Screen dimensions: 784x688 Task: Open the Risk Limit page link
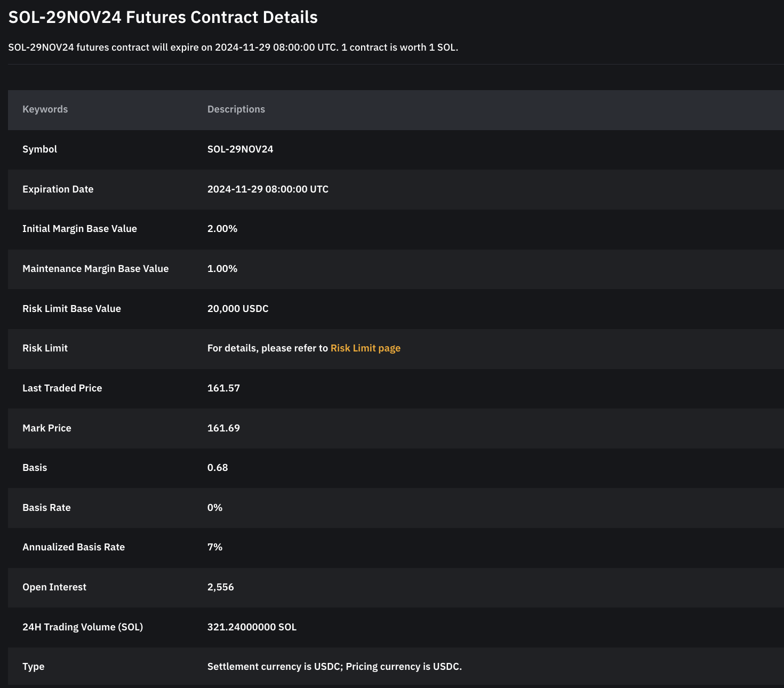coord(365,348)
